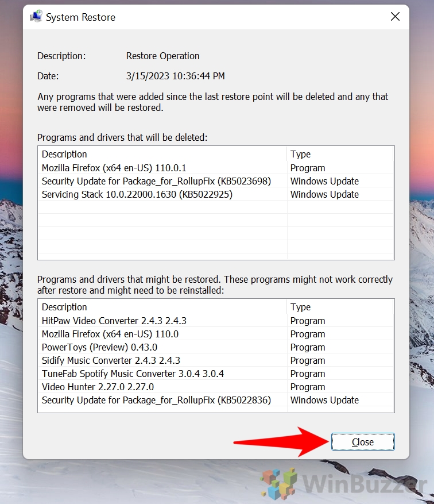Select the Mozilla Firefox 110.0.1 row
The width and height of the screenshot is (434, 504).
[216, 168]
